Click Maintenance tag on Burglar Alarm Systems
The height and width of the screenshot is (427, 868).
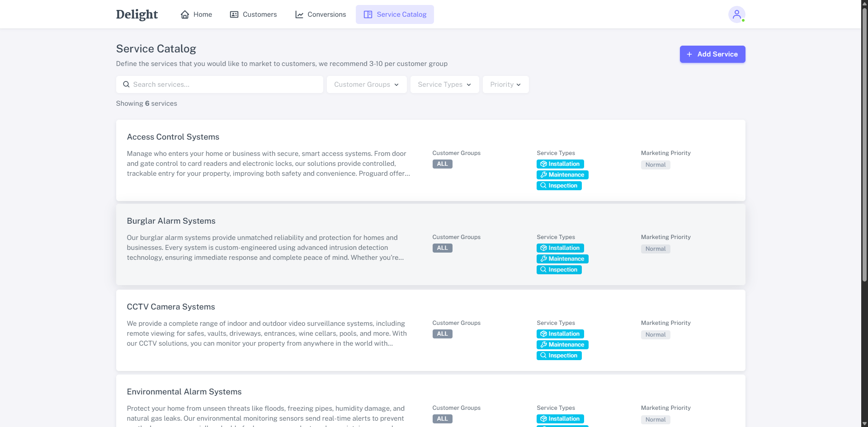coord(562,259)
